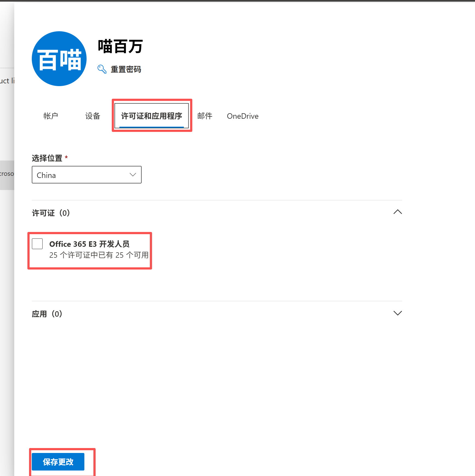
Task: Click the user display name 喵百万
Action: click(120, 47)
